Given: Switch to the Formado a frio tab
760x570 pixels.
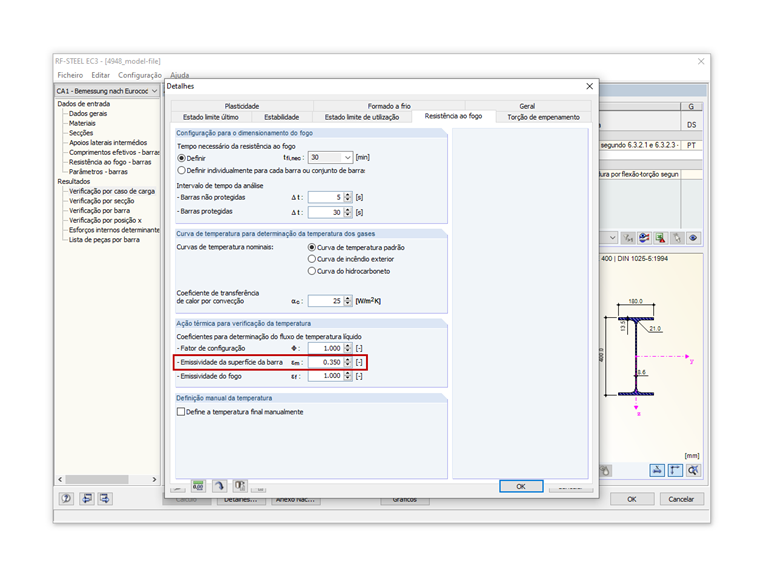Looking at the screenshot, I should point(389,106).
